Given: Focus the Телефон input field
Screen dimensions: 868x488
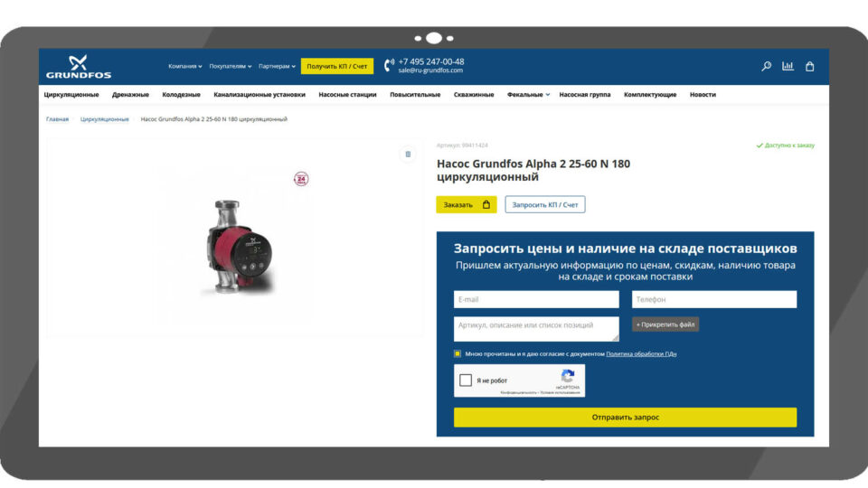Looking at the screenshot, I should coord(714,299).
